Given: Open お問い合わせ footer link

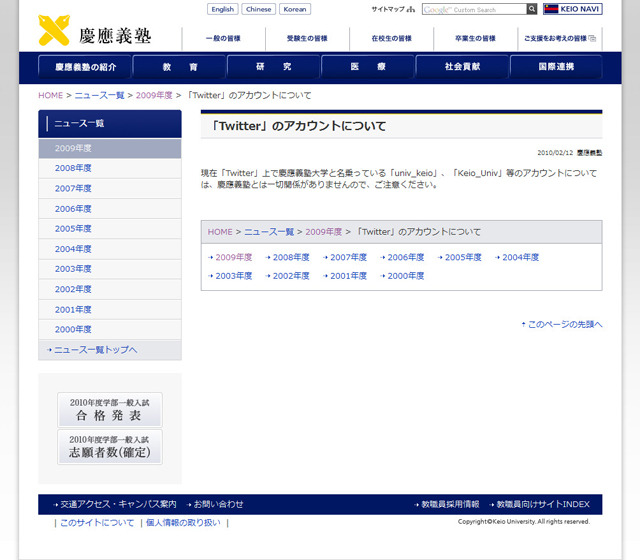Looking at the screenshot, I should coord(218,504).
